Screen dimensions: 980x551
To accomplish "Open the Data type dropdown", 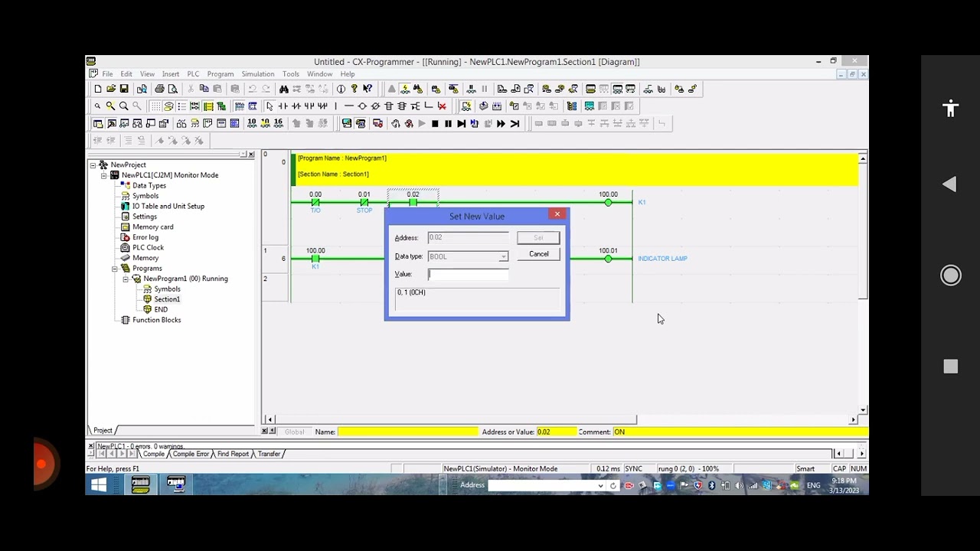I will (503, 256).
